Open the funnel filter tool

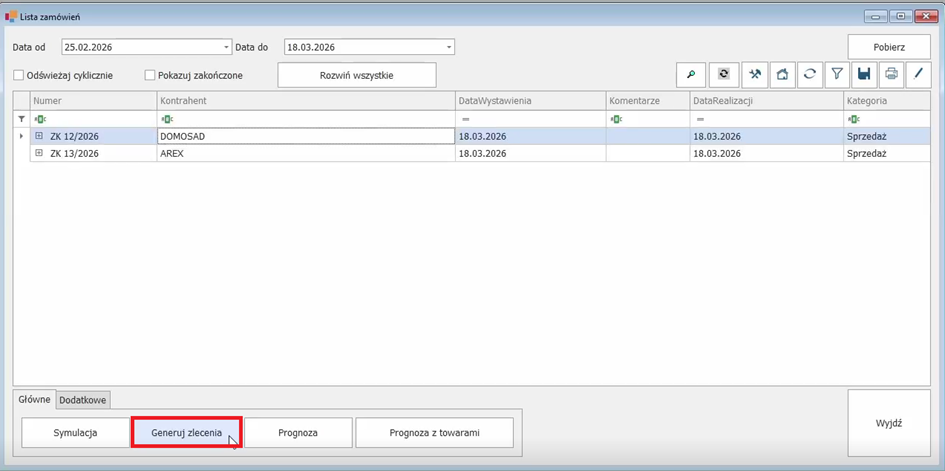(837, 75)
